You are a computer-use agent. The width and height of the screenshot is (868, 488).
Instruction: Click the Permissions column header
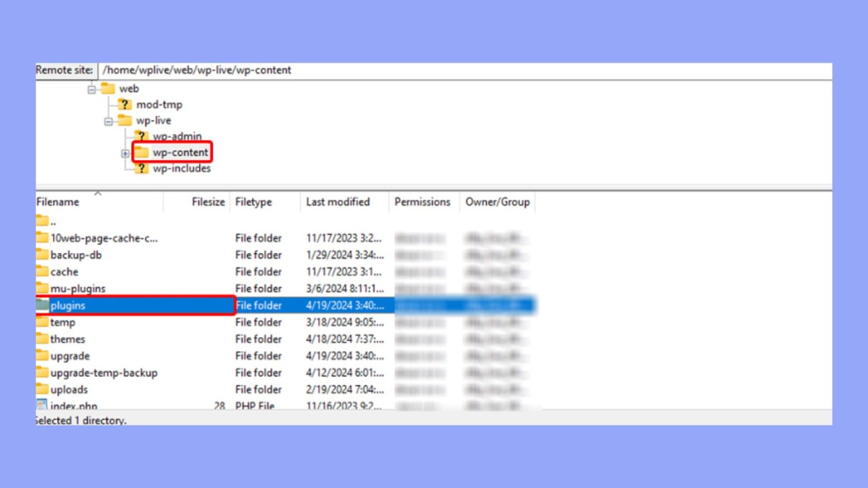(422, 202)
